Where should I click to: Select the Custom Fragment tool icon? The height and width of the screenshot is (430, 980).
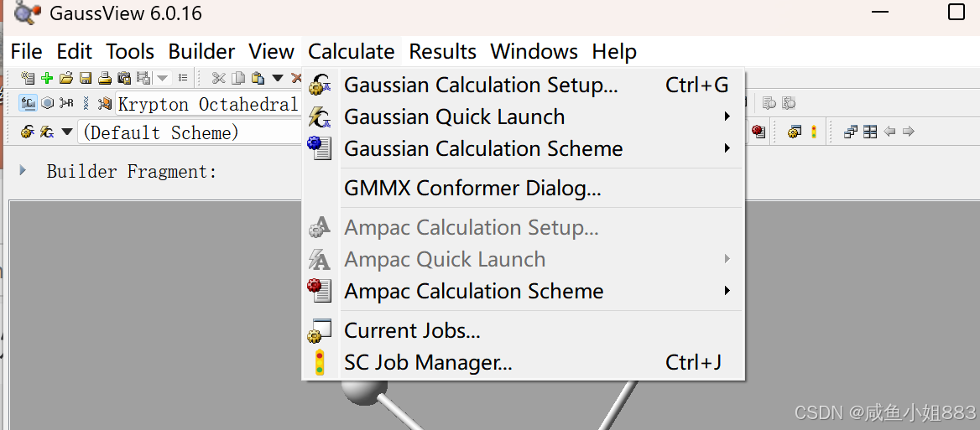coord(104,103)
